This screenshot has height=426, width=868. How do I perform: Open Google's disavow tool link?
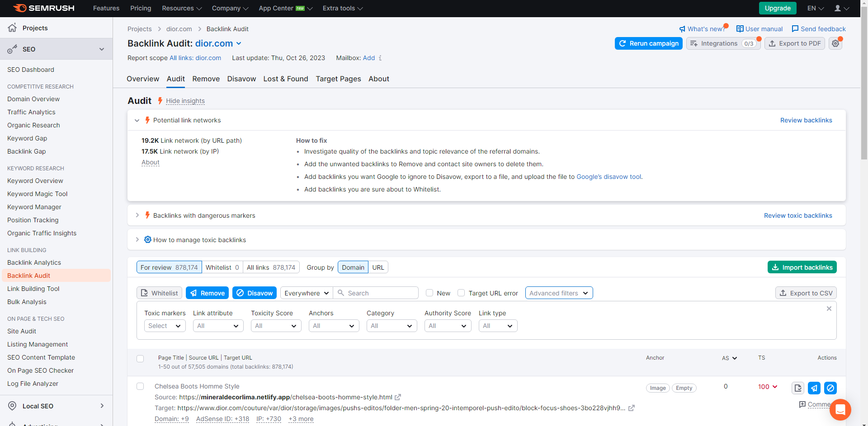click(x=609, y=177)
